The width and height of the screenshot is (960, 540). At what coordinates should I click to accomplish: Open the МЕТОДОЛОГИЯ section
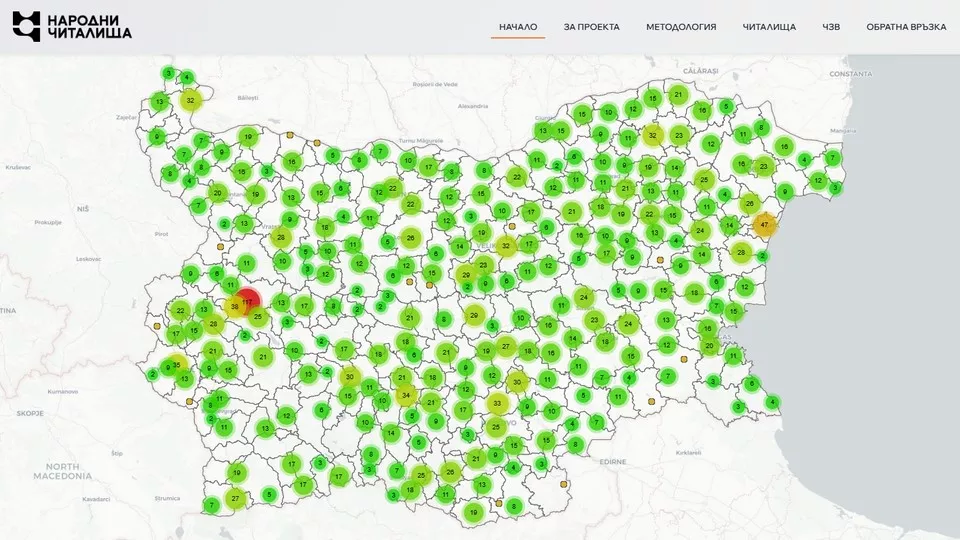(x=681, y=27)
